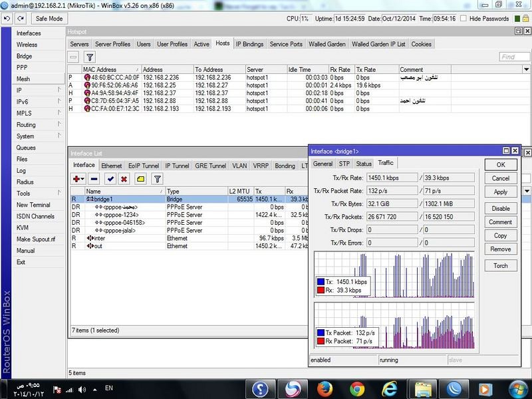This screenshot has width=532, height=399.
Task: Click the Remove button
Action: coord(501,249)
